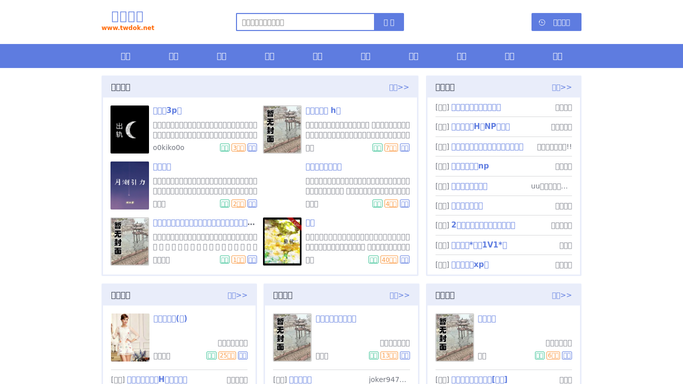Screen dimensions: 683x384
Task: Click the orange 3 tag in o0kikoOo row
Action: tap(238, 148)
